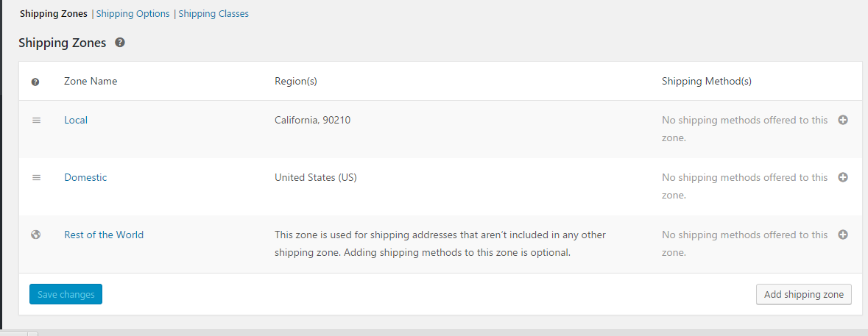Switch to Shipping Options tab

tap(133, 14)
